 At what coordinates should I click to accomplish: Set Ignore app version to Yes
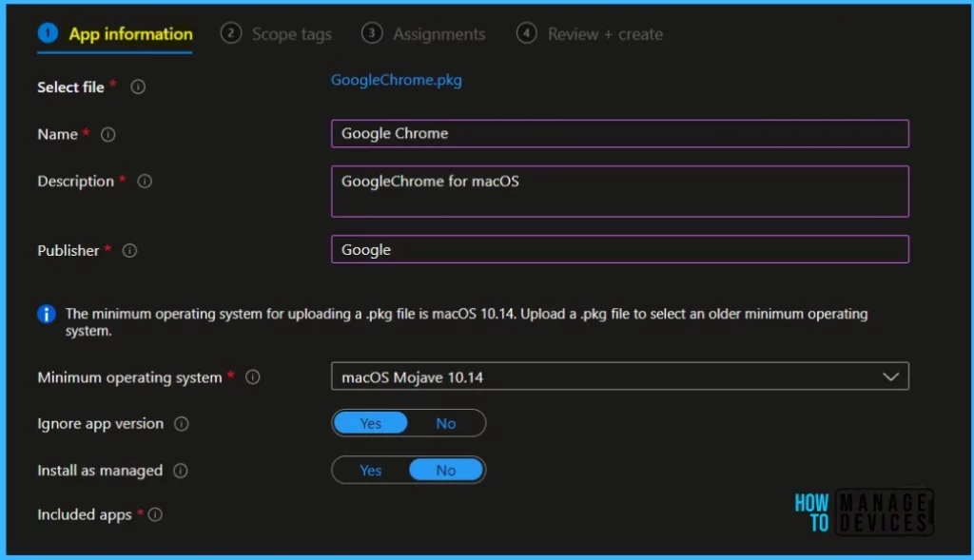[x=371, y=423]
